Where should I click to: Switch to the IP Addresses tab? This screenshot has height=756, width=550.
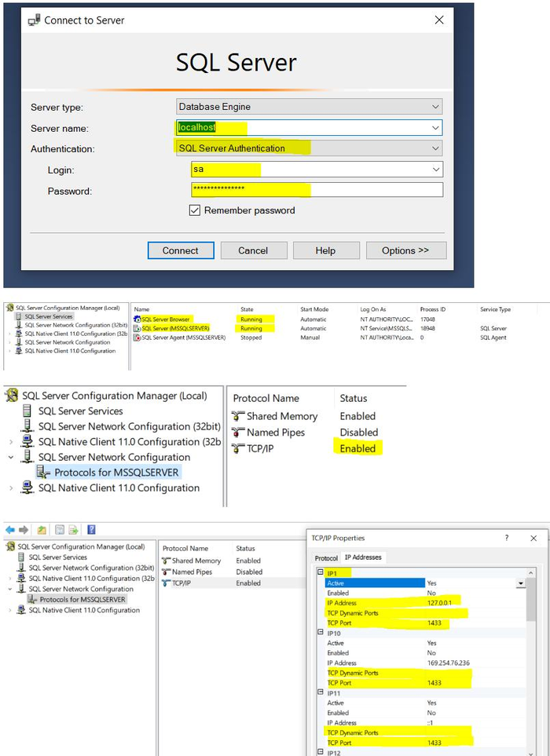tap(363, 557)
